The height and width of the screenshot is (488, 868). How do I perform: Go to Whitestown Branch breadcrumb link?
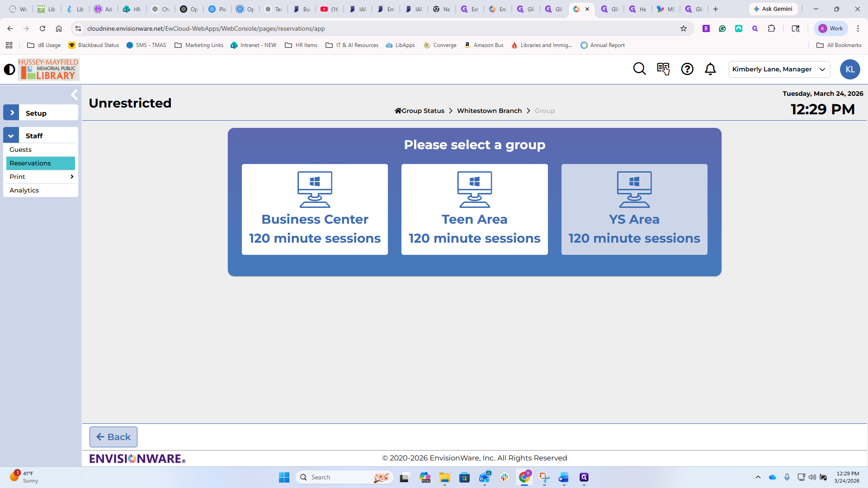[x=489, y=111]
